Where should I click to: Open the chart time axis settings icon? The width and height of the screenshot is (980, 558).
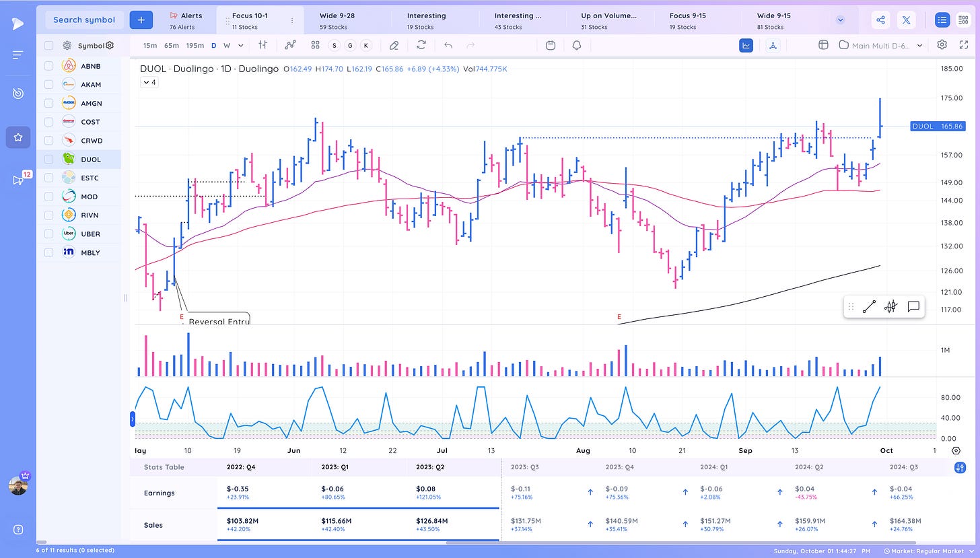point(956,450)
